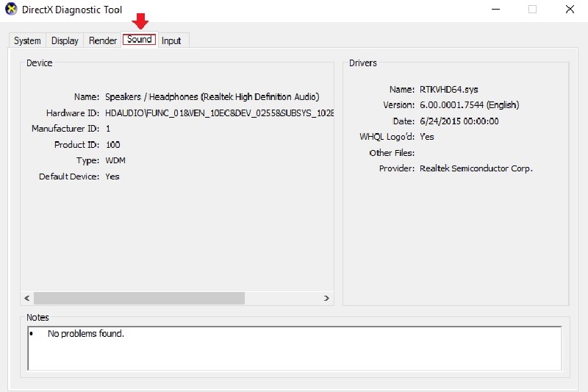Click the left arrow of the Device scrollbar
This screenshot has height=392, width=588.
click(x=27, y=298)
